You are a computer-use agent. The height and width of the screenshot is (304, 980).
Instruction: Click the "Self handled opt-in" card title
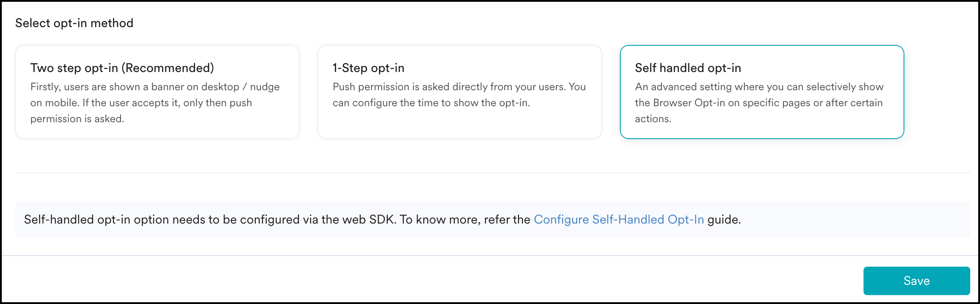(688, 68)
